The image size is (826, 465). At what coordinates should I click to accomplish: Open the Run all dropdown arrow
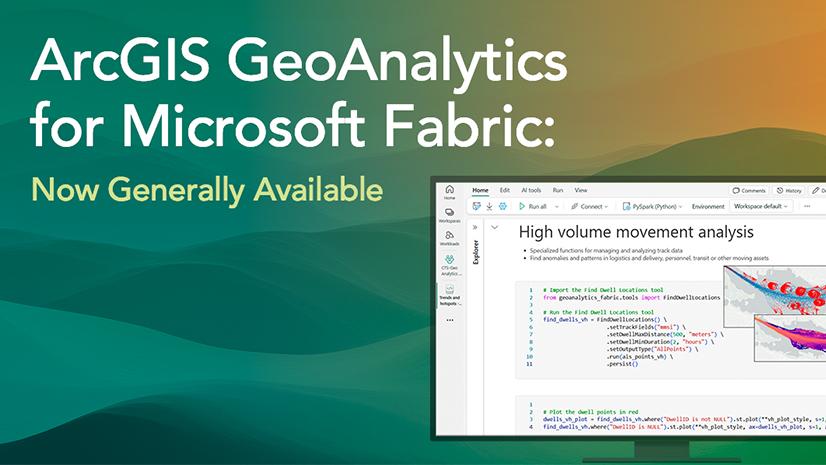557,206
